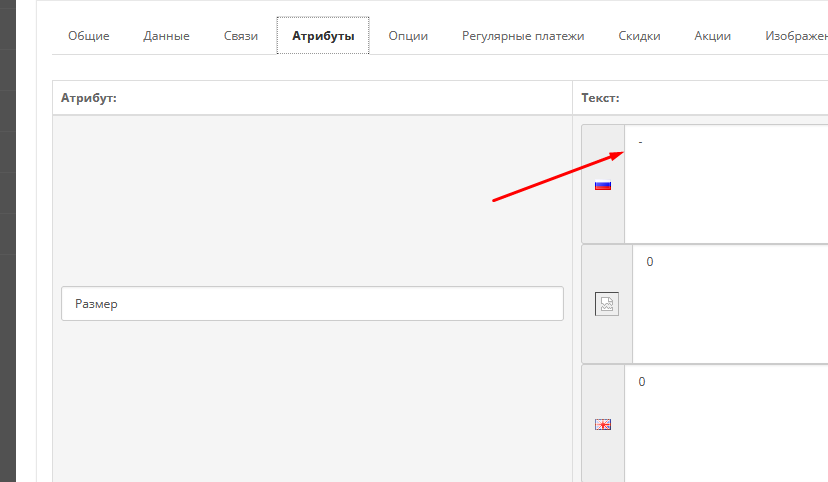Open the Изображения tab
The height and width of the screenshot is (482, 828).
click(795, 36)
